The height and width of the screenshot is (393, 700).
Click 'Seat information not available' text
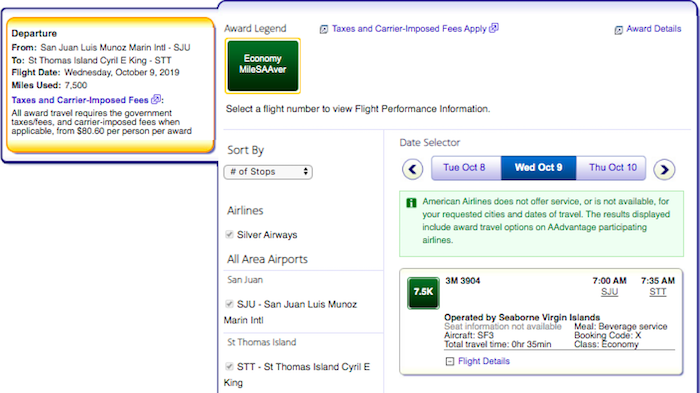(503, 326)
